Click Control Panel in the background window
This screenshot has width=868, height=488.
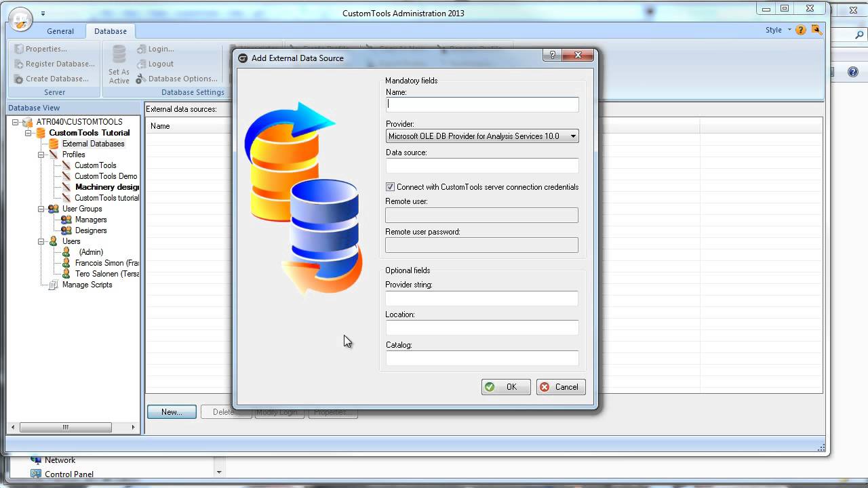coord(68,474)
